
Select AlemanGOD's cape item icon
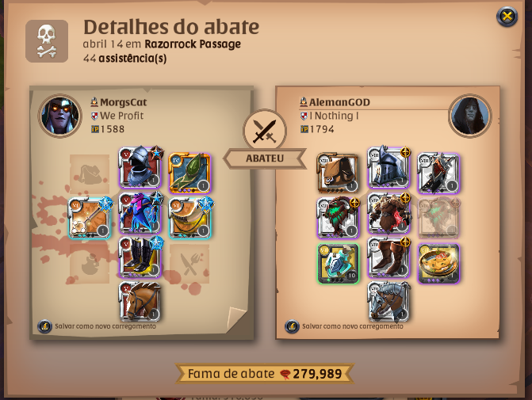point(438,173)
